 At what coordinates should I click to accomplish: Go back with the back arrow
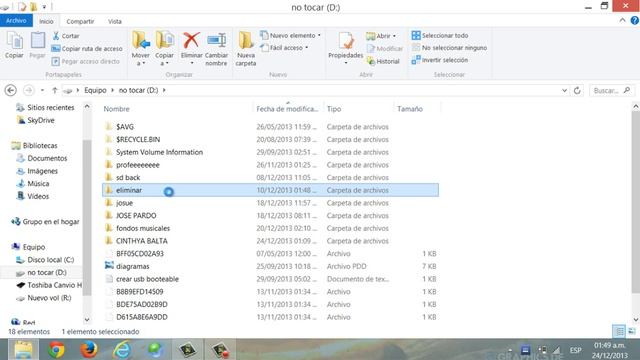(11, 90)
